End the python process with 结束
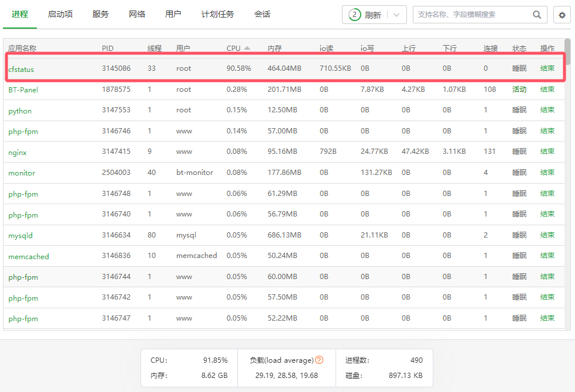575x392 pixels. click(547, 110)
